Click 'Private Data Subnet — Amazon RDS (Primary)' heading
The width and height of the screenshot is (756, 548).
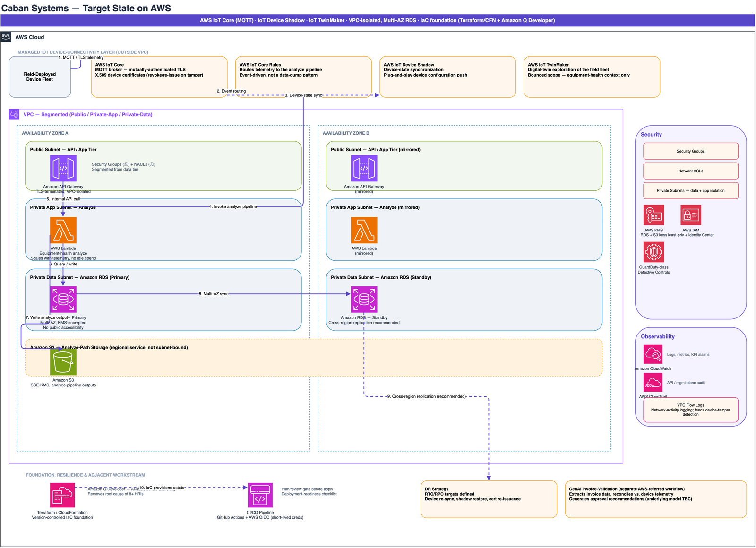80,277
